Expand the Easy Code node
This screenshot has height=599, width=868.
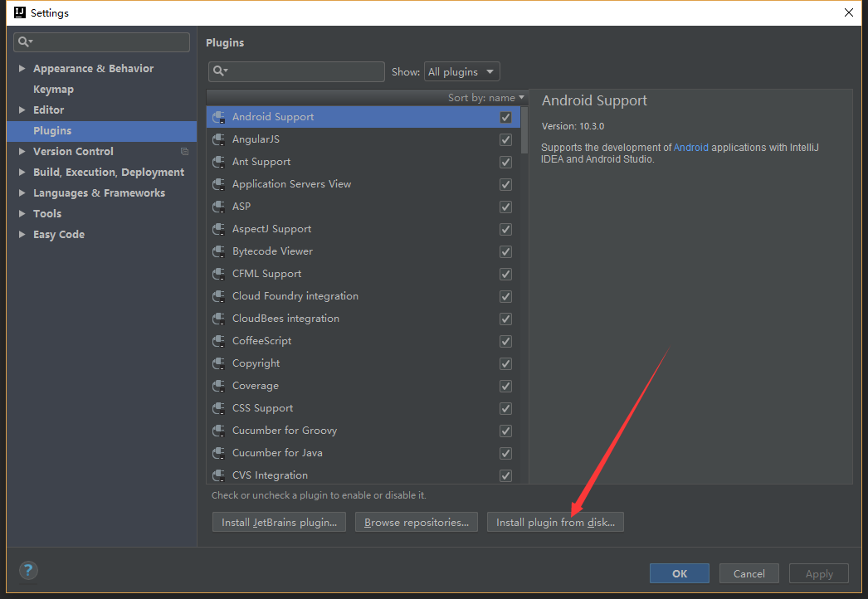(x=22, y=235)
